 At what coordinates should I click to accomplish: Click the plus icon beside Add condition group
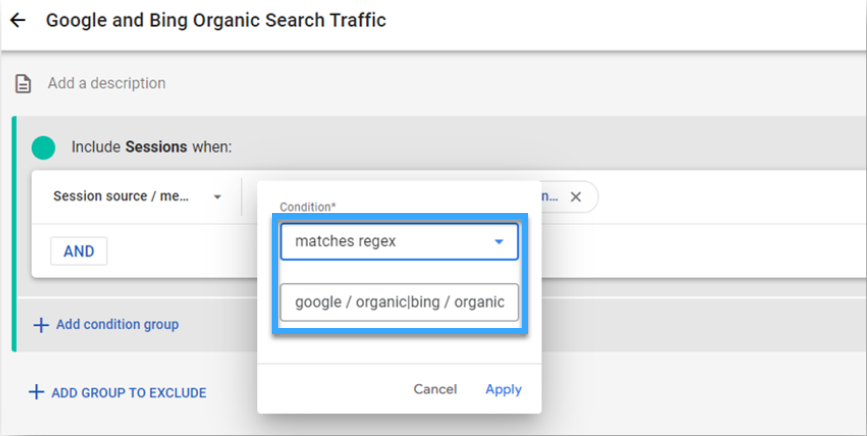click(41, 325)
